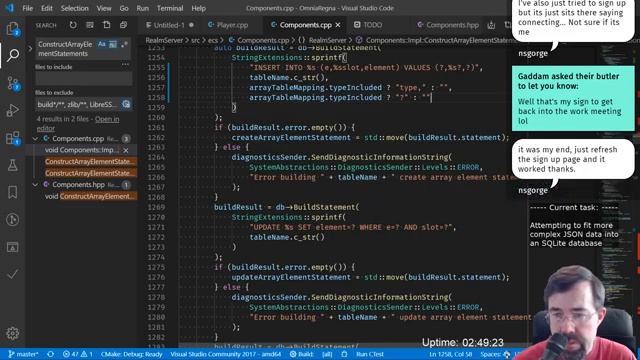Collapse all search results
Viewport: 640px width, 360px height.
click(x=124, y=25)
